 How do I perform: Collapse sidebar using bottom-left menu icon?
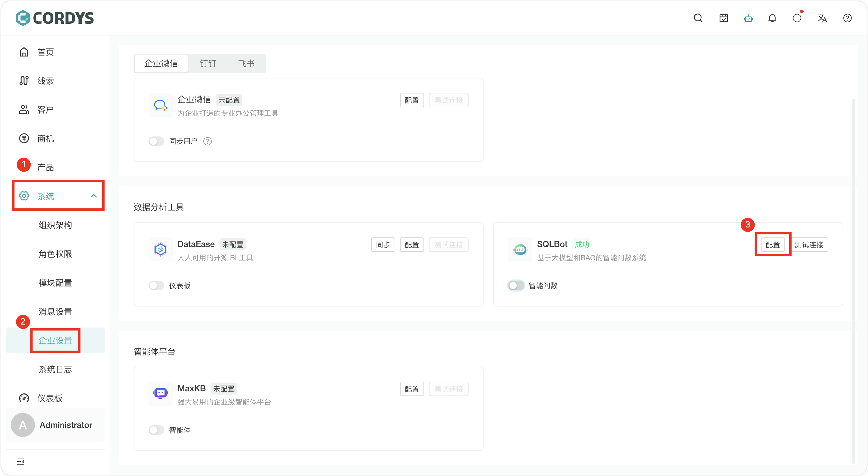pos(20,461)
